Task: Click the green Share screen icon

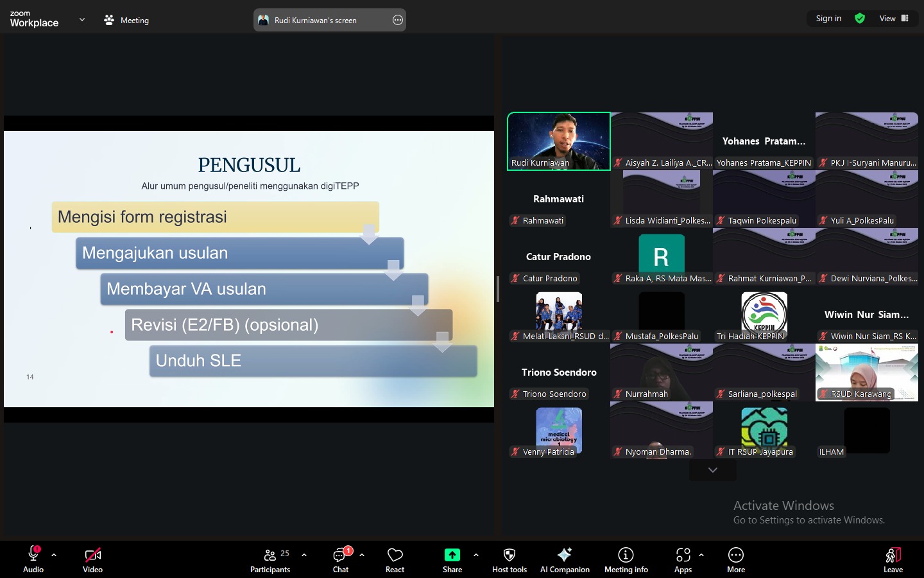Action: click(452, 556)
